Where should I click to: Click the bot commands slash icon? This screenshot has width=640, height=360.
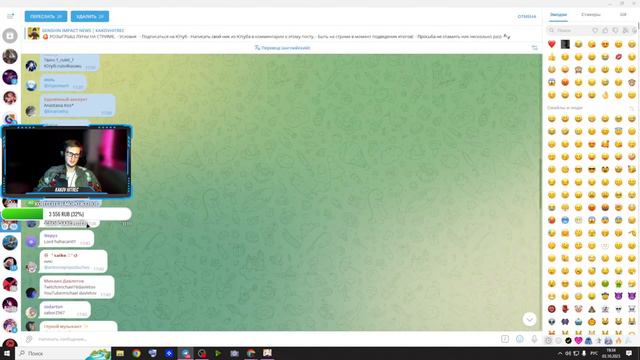505,339
